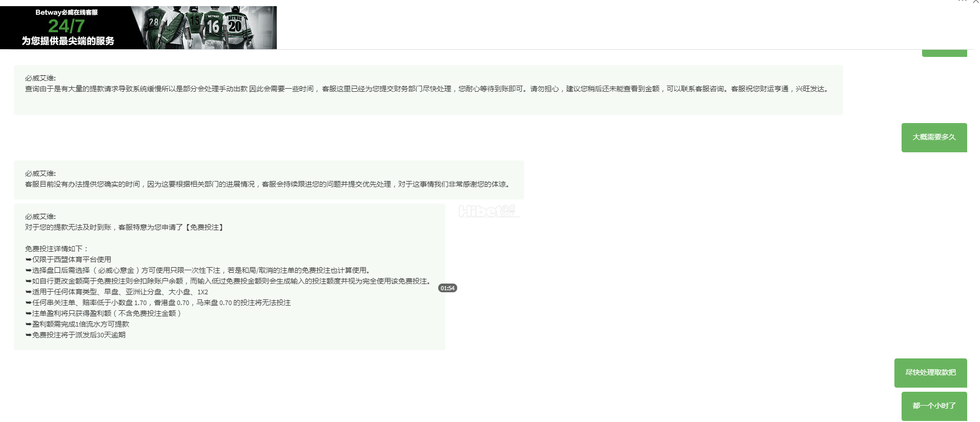Image resolution: width=980 pixels, height=422 pixels.
Task: Click the Hibet watermark logo
Action: 487,211
